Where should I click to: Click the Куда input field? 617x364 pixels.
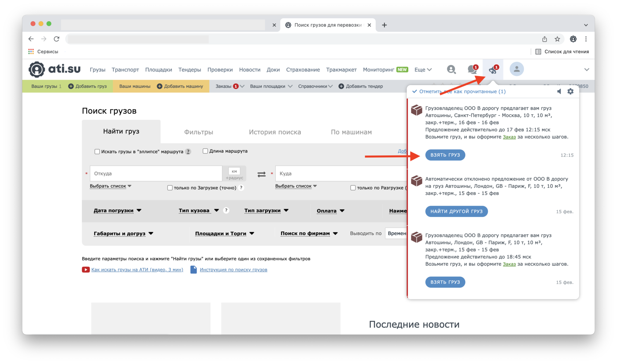pos(341,173)
